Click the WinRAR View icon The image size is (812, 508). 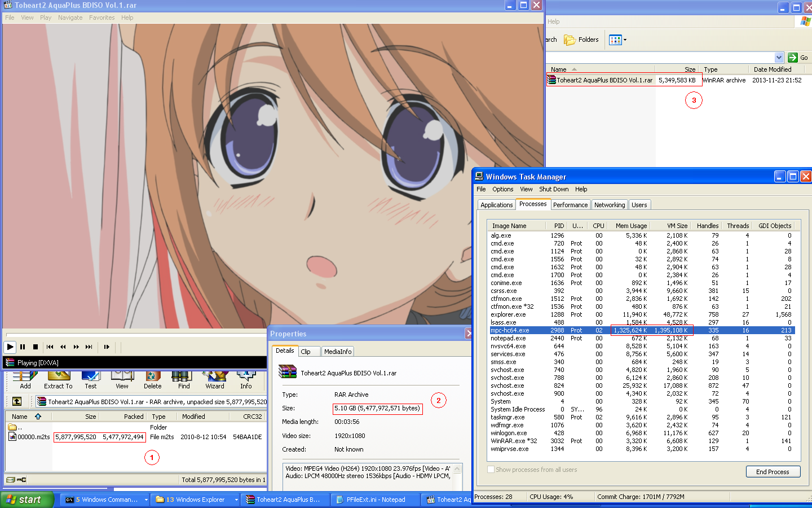point(122,380)
